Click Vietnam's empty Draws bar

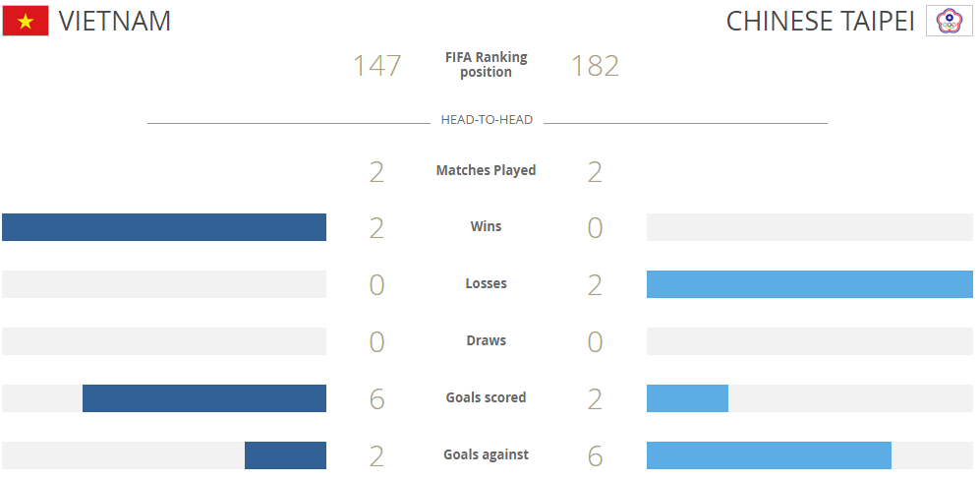click(x=164, y=341)
